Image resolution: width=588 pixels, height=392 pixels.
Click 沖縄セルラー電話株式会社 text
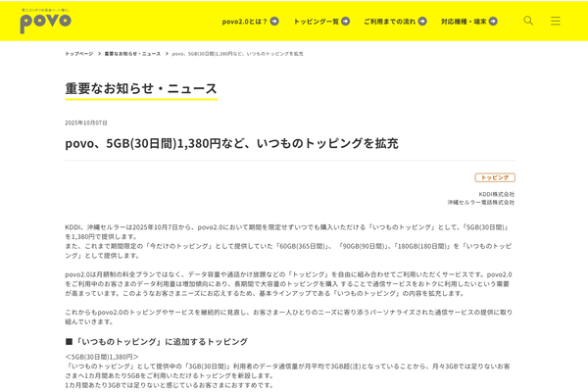tap(481, 202)
